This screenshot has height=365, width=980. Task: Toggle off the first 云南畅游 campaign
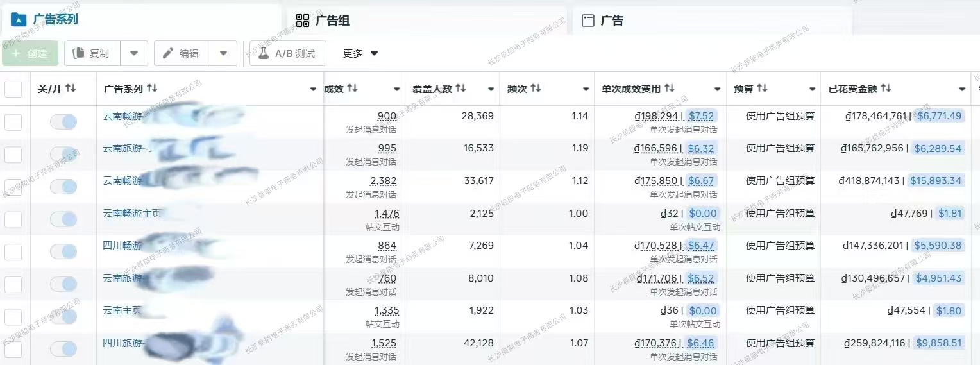63,122
